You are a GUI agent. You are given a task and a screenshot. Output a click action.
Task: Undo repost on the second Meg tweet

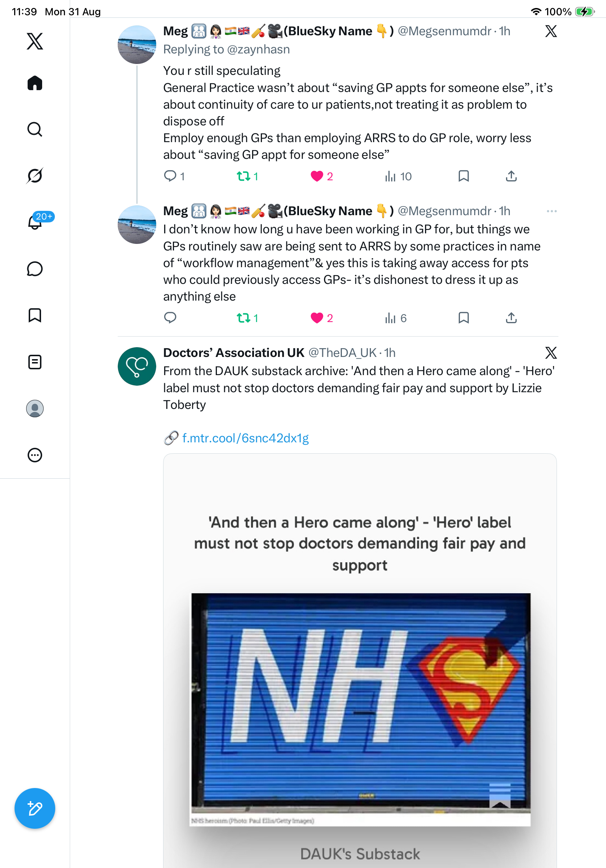click(x=247, y=318)
